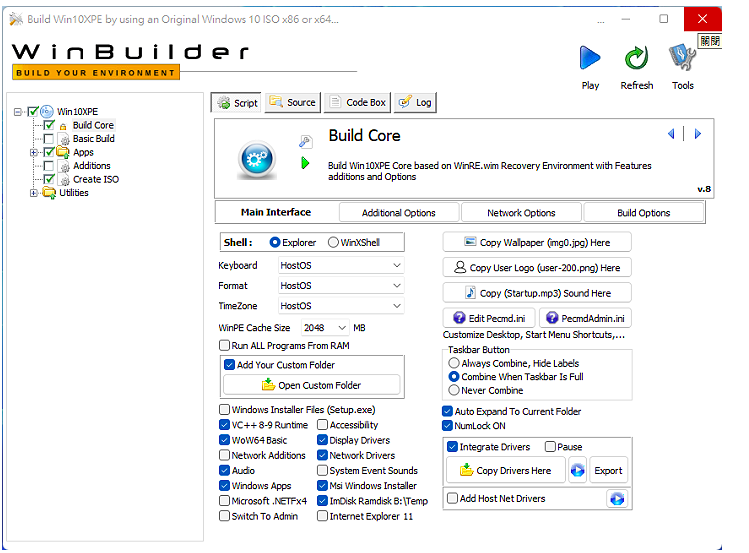Screen dimensions: 749x553
Task: Switch to Additional Options tab
Action: 399,213
